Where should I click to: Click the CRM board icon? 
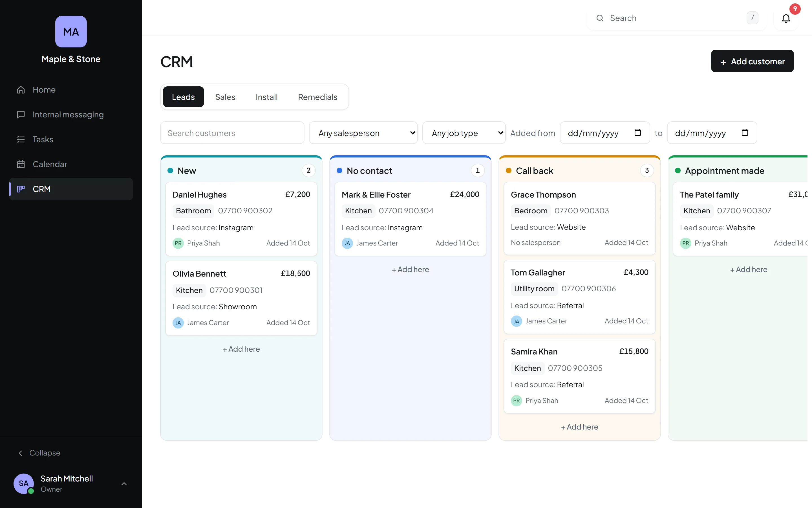(x=21, y=189)
